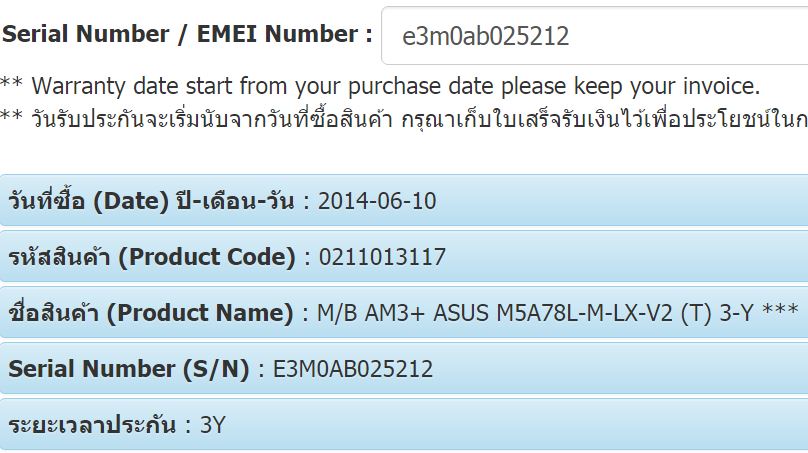Select the Serial Number (S/N) label
Screen dimensions: 808x453
[128, 369]
